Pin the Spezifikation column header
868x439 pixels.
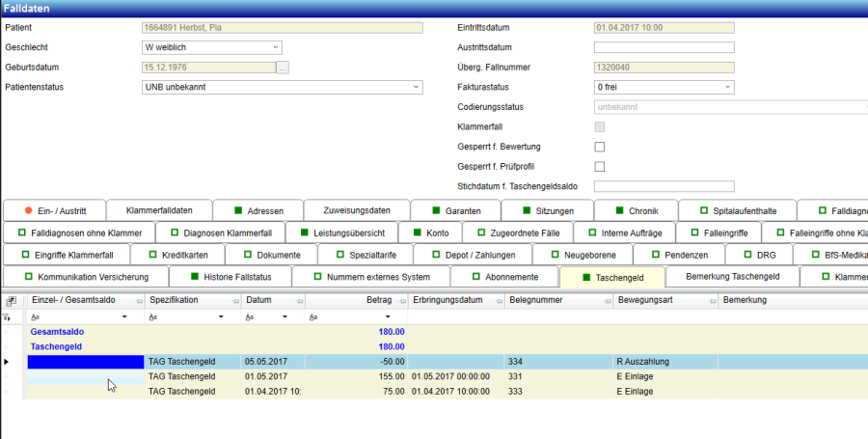tap(233, 302)
